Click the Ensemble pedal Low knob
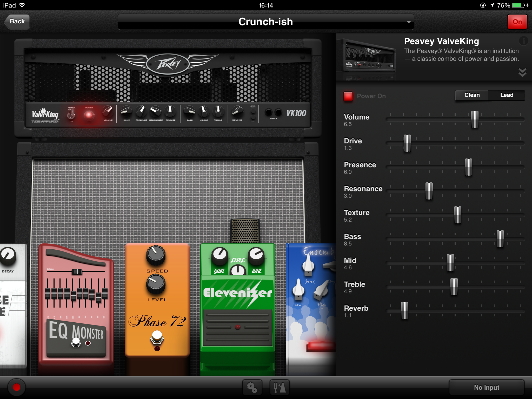 click(298, 290)
